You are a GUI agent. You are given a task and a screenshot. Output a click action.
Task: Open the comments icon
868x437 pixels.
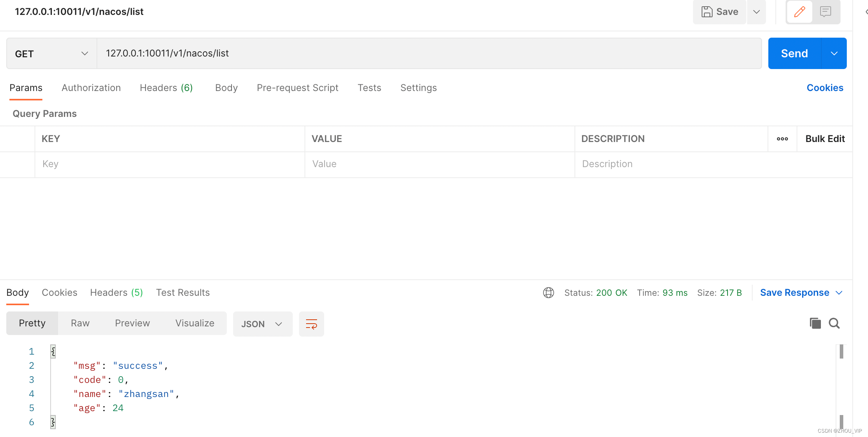[x=825, y=12]
